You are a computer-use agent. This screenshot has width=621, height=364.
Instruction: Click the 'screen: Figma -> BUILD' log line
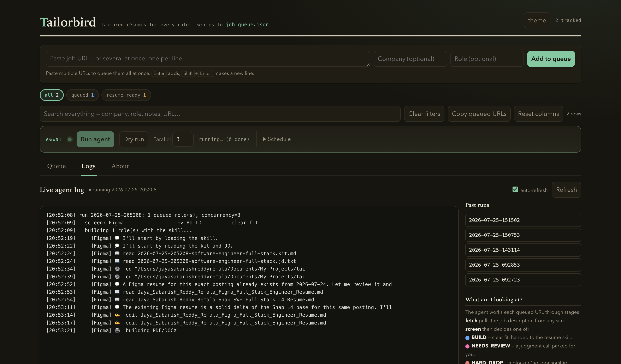pos(152,223)
